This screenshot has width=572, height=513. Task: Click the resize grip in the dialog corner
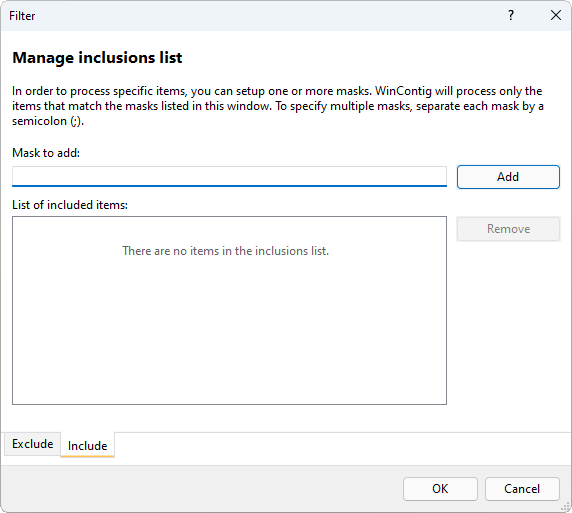click(566, 507)
